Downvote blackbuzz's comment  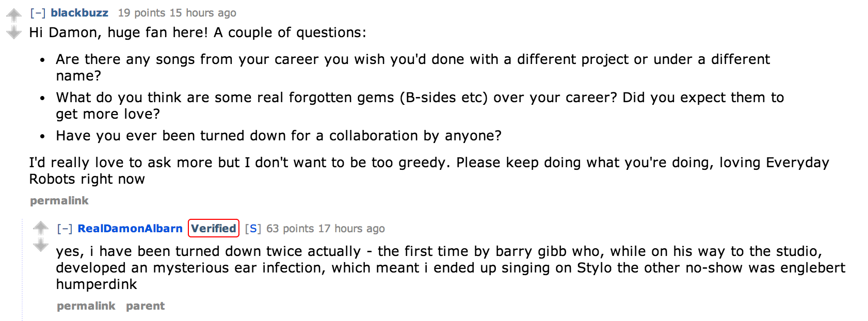point(14,33)
